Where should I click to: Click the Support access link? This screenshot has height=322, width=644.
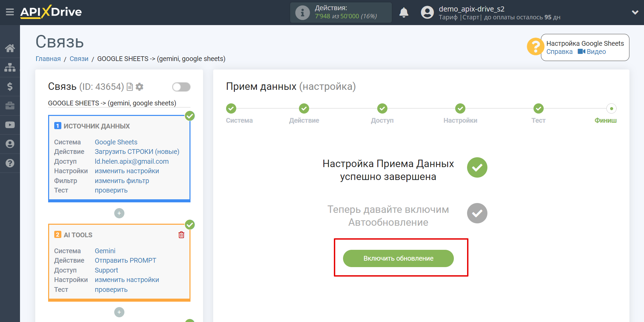coord(106,270)
